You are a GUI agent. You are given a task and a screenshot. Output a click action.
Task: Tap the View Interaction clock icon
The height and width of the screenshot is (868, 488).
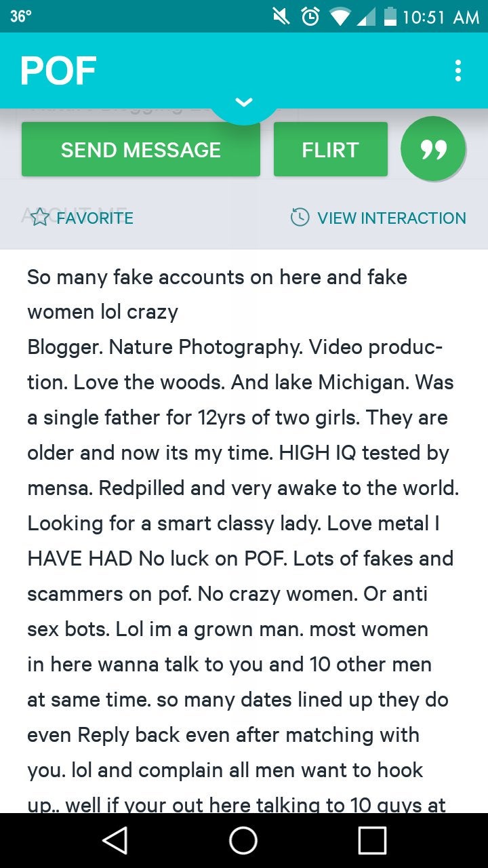pyautogui.click(x=300, y=218)
